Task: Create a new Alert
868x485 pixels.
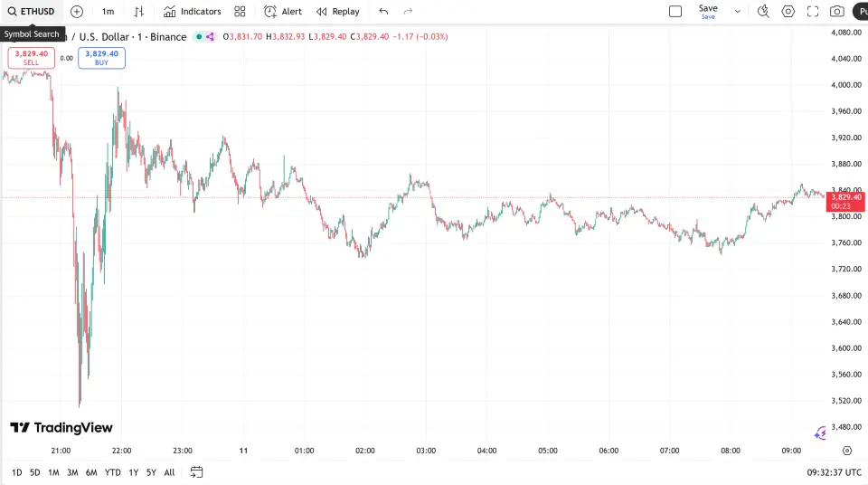Action: tap(283, 12)
